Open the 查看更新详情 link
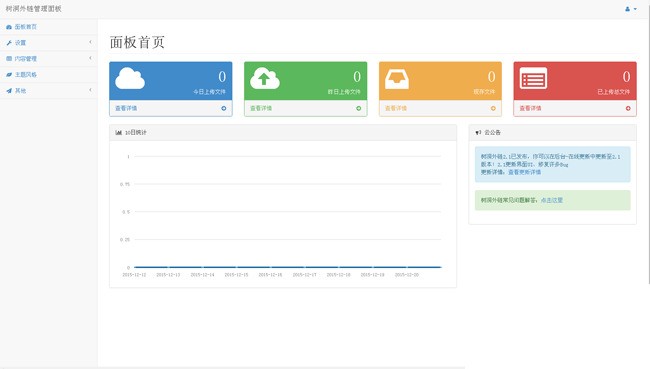This screenshot has height=369, width=650. [524, 172]
